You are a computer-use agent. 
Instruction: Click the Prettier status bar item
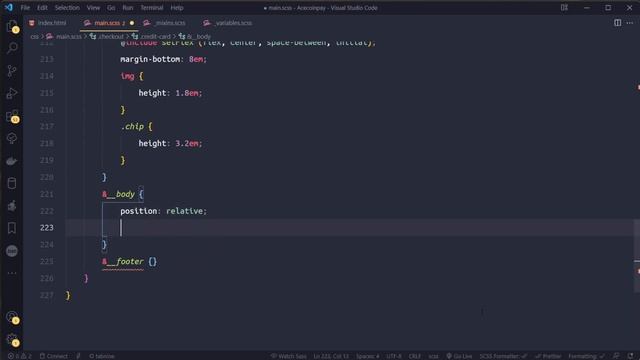click(x=548, y=356)
